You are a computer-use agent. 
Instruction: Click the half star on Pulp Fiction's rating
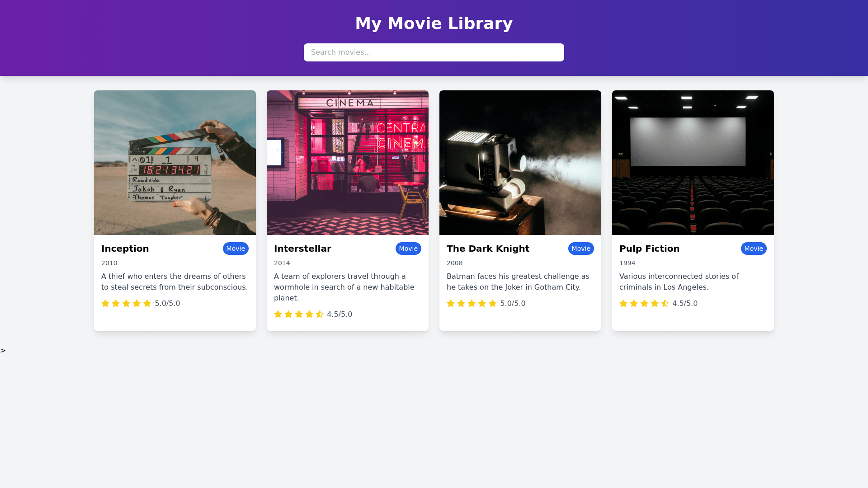pos(665,303)
